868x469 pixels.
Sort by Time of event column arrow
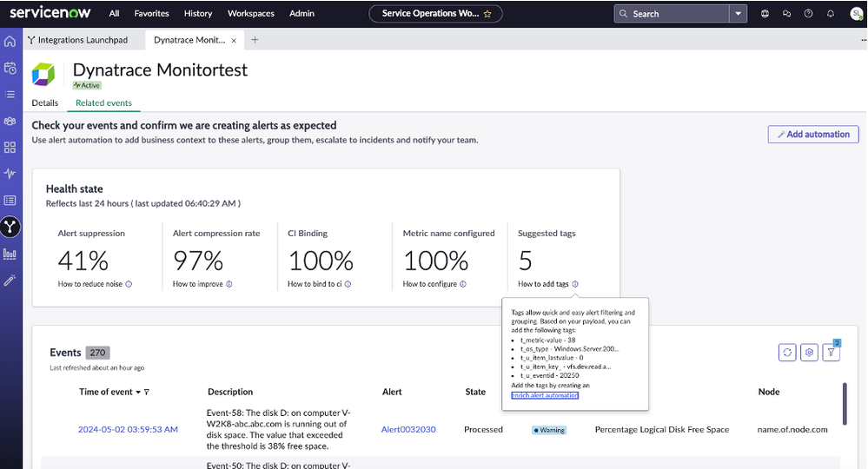pos(138,392)
